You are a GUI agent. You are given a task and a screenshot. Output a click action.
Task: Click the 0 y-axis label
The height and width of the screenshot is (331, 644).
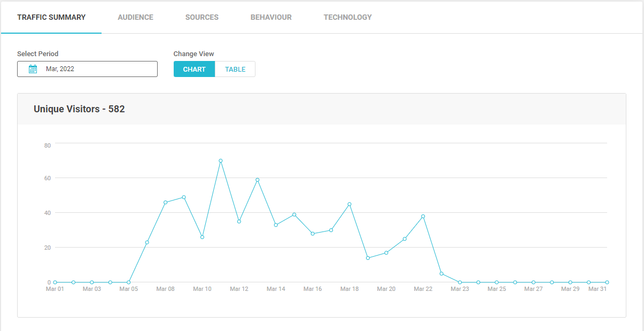(x=49, y=282)
